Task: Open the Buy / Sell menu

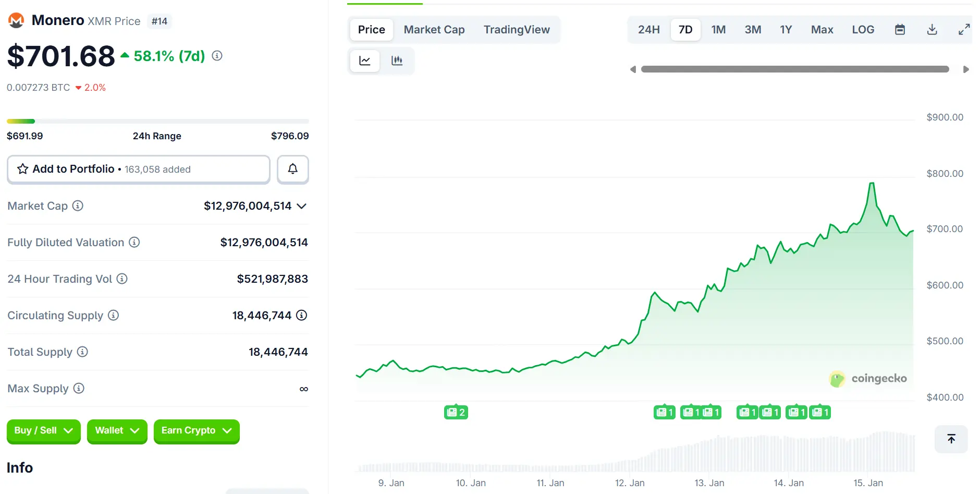Action: (x=43, y=431)
